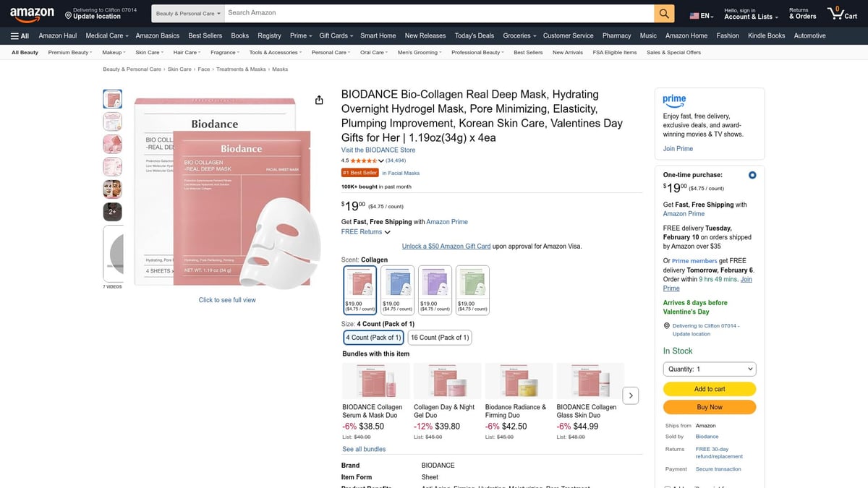Screen dimensions: 868x488
Task: Open the All hamburger menu
Action: click(x=18, y=35)
